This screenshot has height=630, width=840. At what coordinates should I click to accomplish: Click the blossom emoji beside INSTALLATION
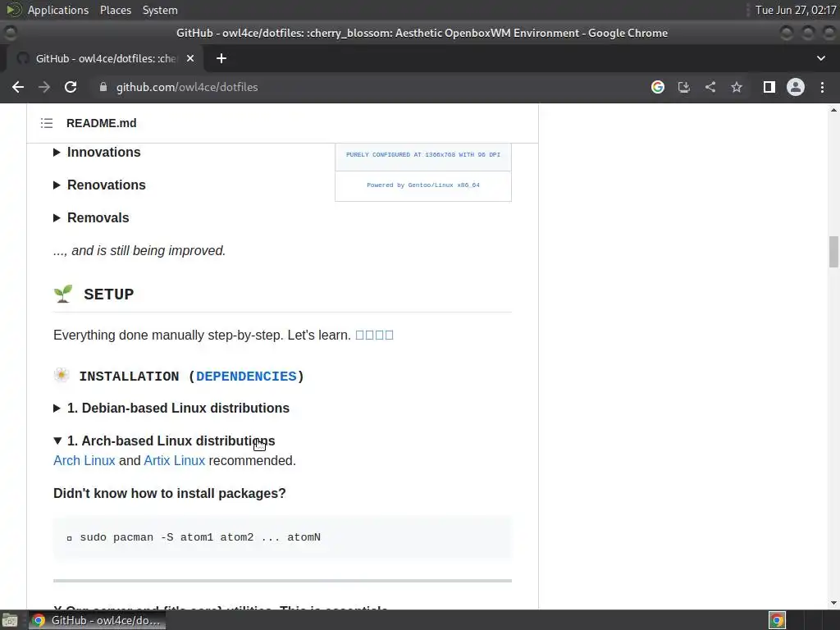coord(62,376)
